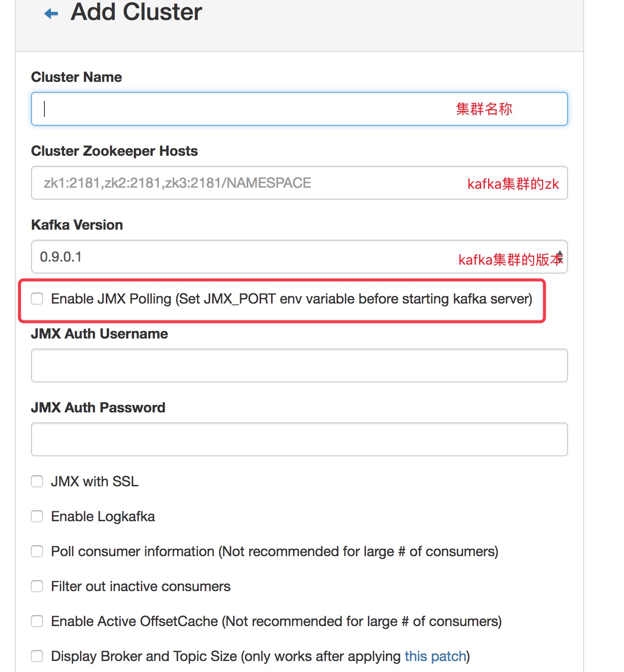This screenshot has width=624, height=672.
Task: Check Poll consumer information option
Action: [37, 551]
